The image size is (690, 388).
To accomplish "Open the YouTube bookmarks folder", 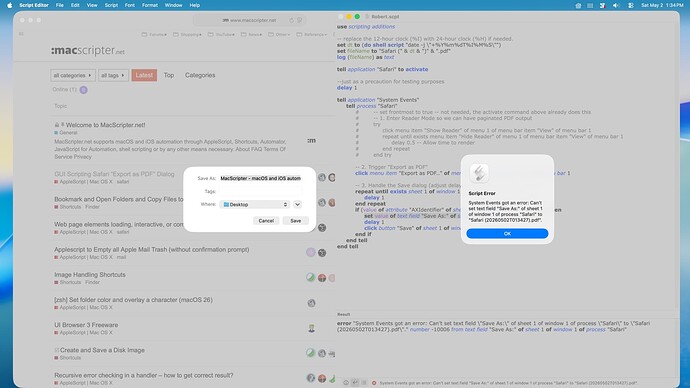I will click(221, 34).
